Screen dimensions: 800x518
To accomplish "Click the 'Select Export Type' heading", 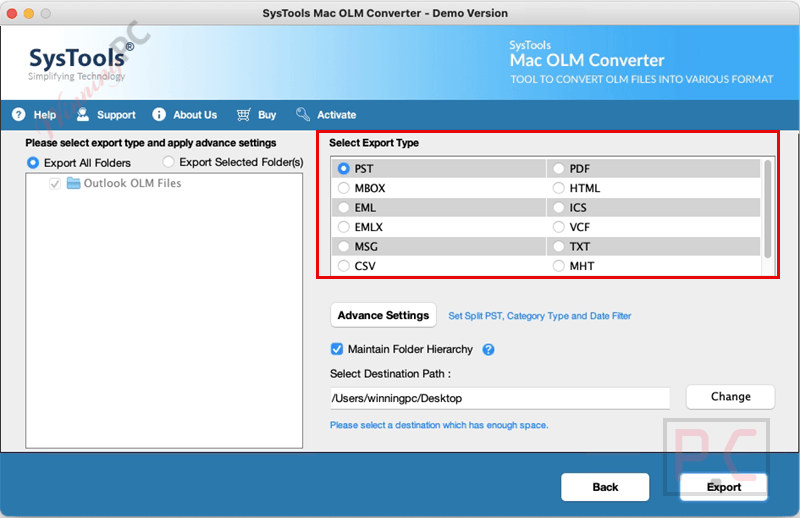I will 374,143.
